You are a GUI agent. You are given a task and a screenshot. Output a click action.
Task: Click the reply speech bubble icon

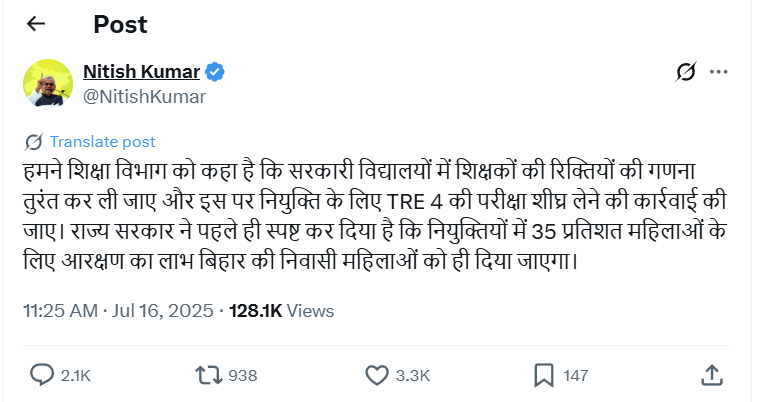(x=42, y=375)
